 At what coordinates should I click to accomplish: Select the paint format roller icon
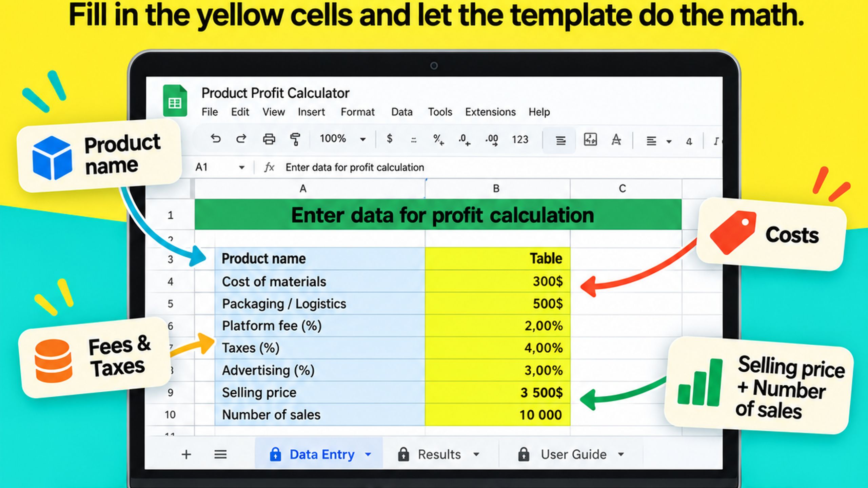[295, 139]
